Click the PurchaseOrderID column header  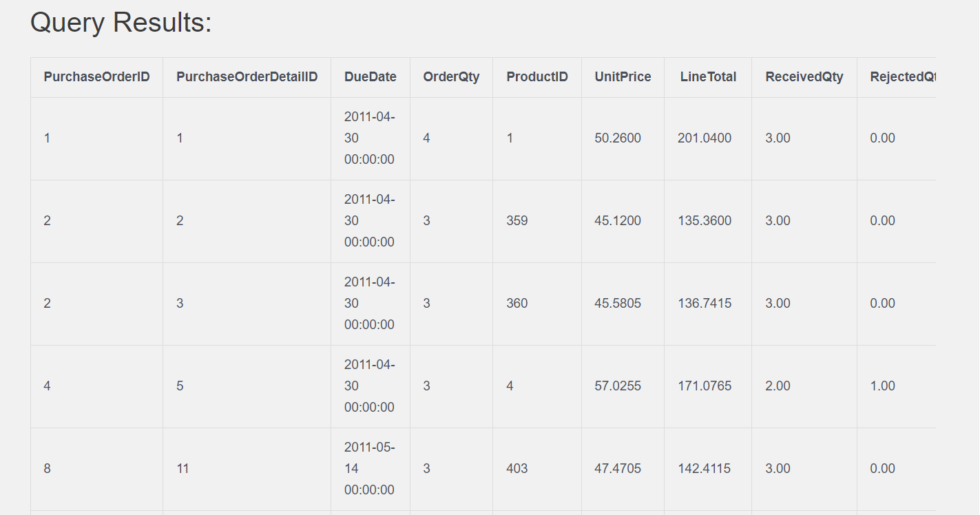click(x=96, y=77)
